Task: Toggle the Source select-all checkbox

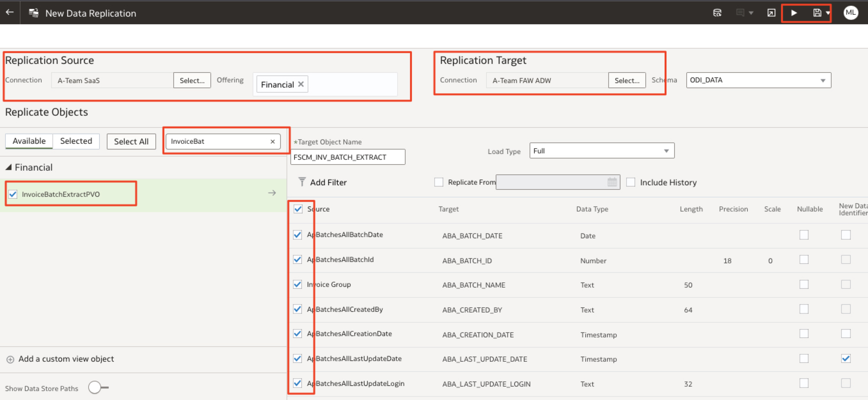Action: click(x=298, y=209)
